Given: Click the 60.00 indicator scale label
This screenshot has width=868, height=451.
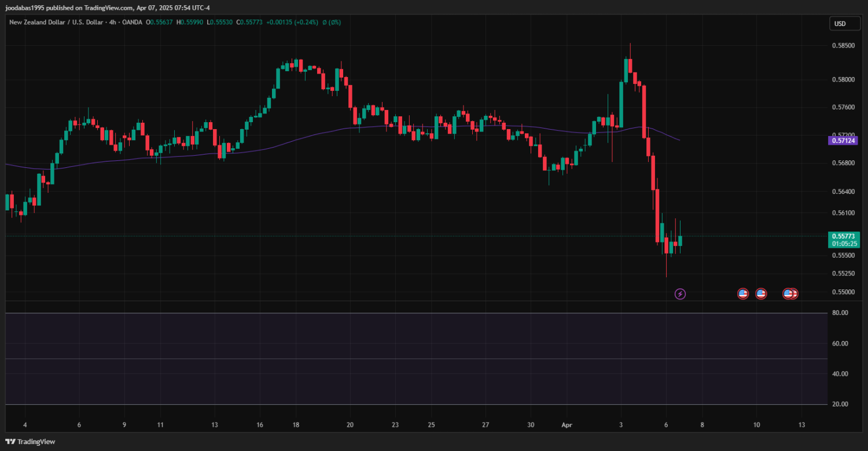Looking at the screenshot, I should 840,344.
